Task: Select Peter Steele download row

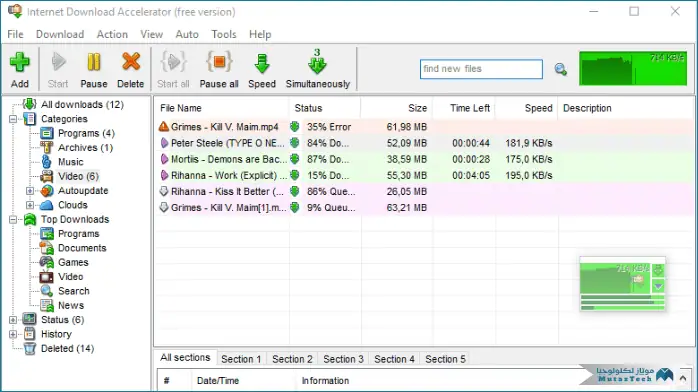Action: [x=425, y=143]
